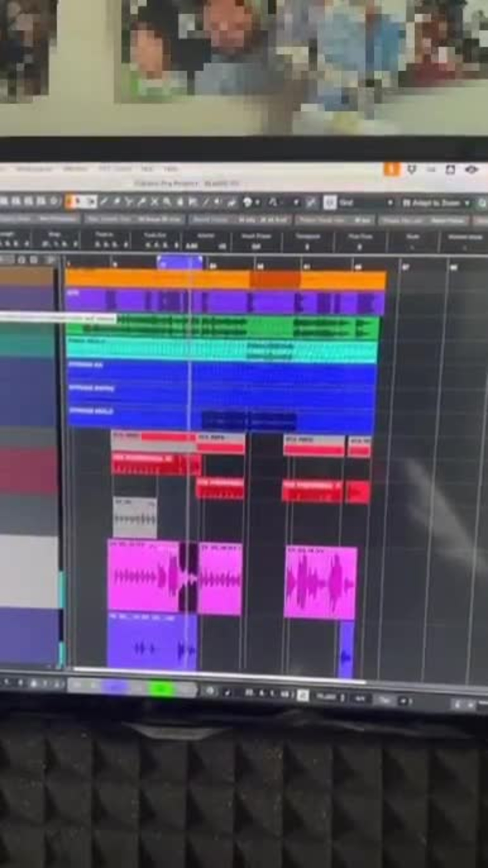Click the grey Stop button in the transport

139,688
